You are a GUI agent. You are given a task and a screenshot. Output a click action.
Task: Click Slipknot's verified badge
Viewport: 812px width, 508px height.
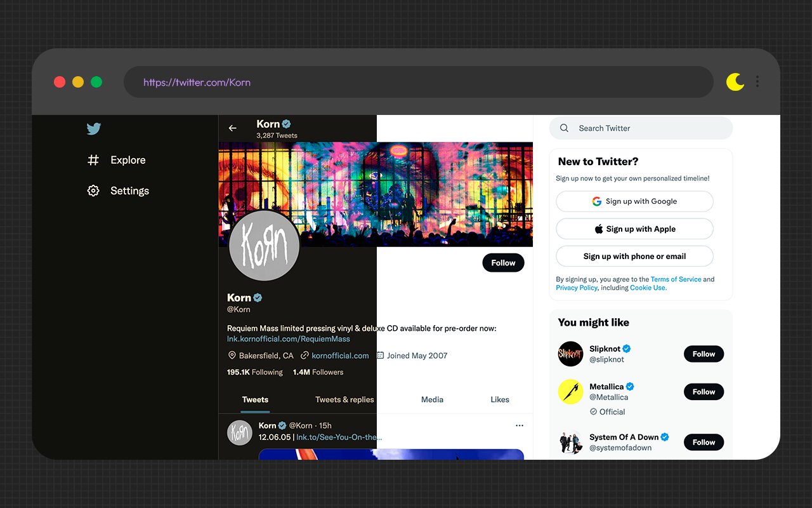(627, 349)
